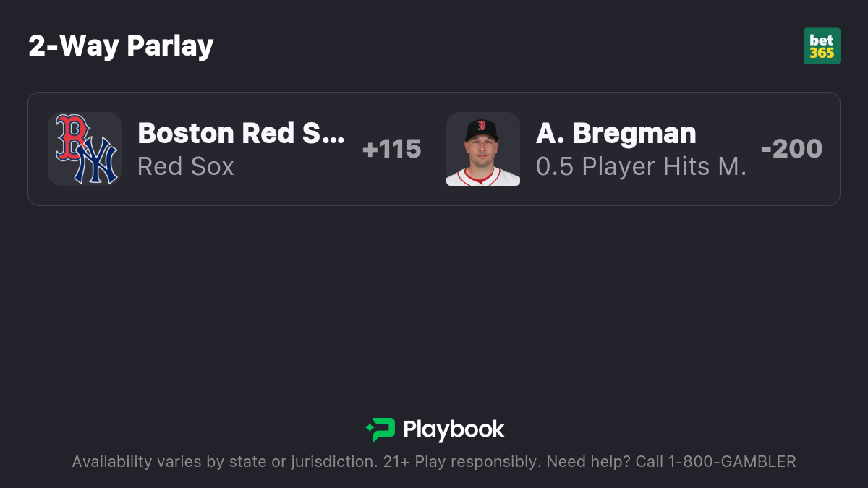Screen dimensions: 868x488
Task: Select the Red Sox 'B' emblem
Action: 72,137
